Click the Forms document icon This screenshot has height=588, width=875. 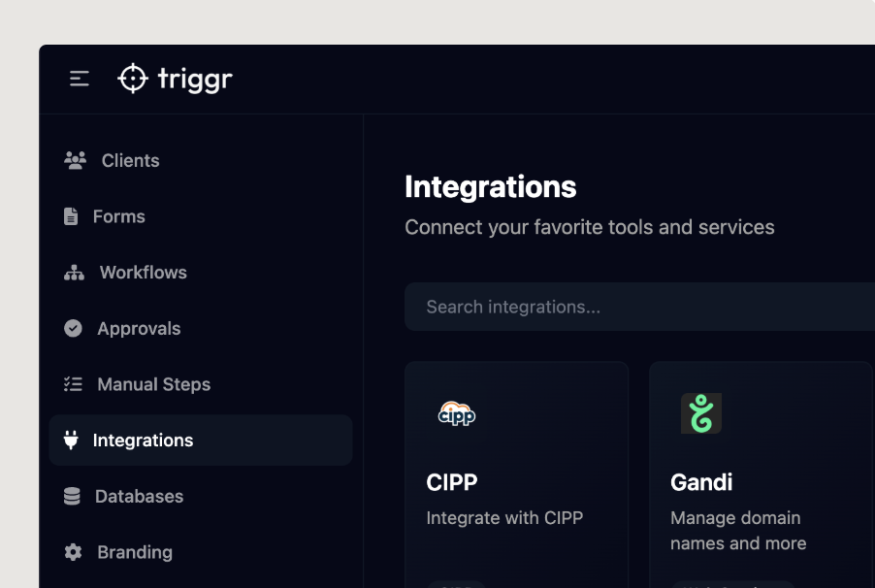[x=71, y=216]
